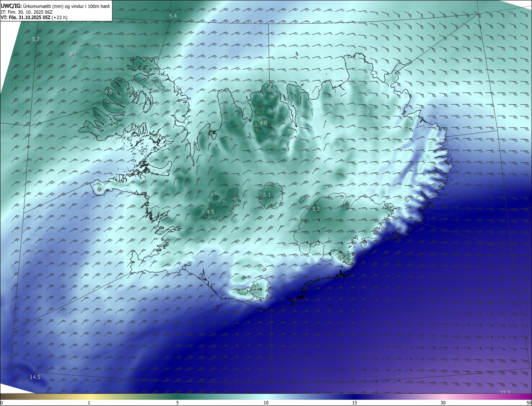The width and height of the screenshot is (532, 406).
Task: Click the color scale tick label "50"
Action: [529, 403]
